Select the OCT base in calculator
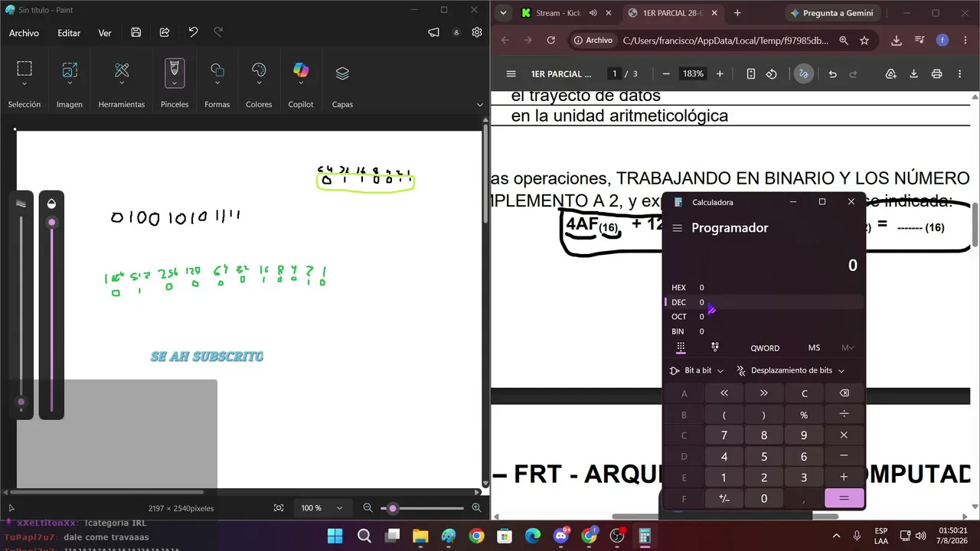980x551 pixels. tap(764, 317)
